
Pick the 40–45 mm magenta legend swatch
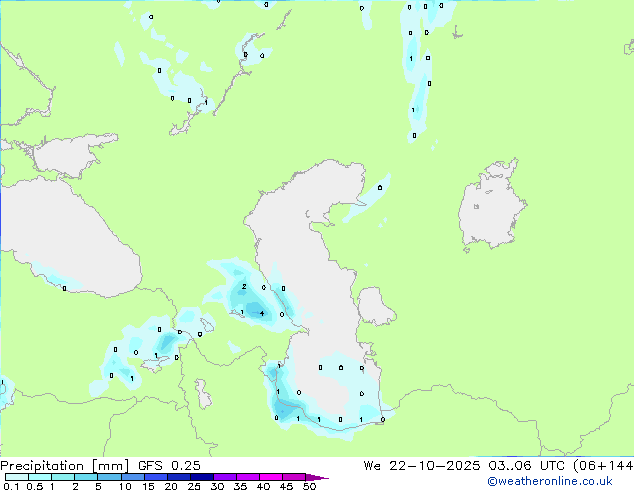pyautogui.click(x=271, y=477)
